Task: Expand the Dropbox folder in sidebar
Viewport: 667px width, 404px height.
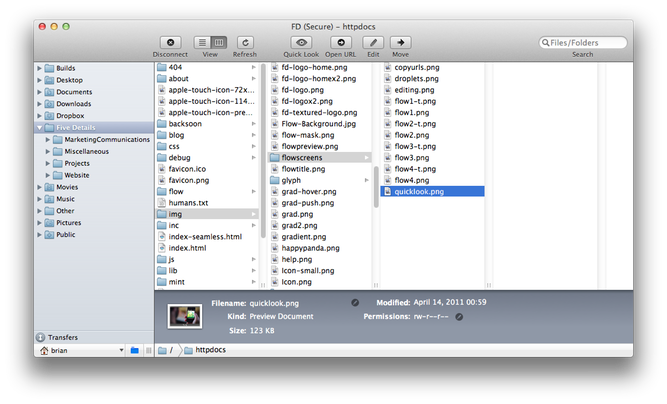Action: (x=40, y=116)
